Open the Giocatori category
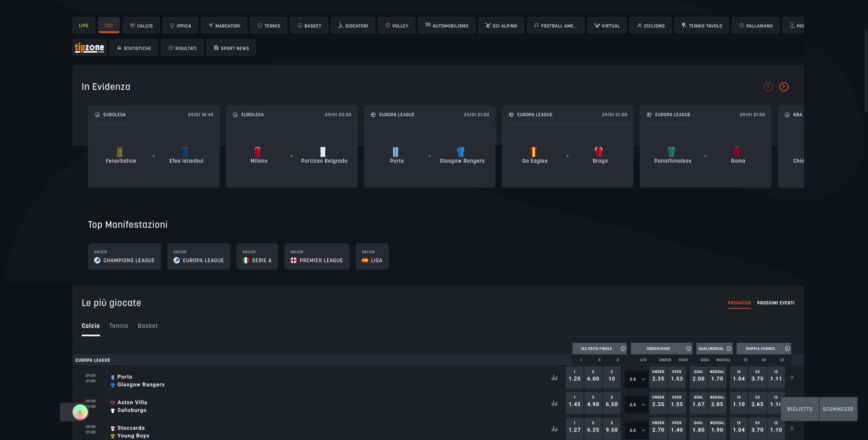The height and width of the screenshot is (440, 868). pyautogui.click(x=353, y=26)
